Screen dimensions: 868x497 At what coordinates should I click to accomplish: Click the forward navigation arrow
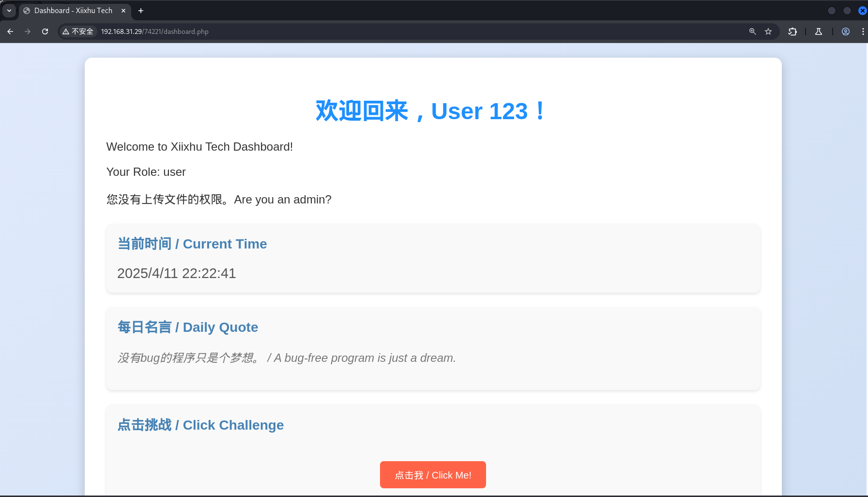click(28, 31)
